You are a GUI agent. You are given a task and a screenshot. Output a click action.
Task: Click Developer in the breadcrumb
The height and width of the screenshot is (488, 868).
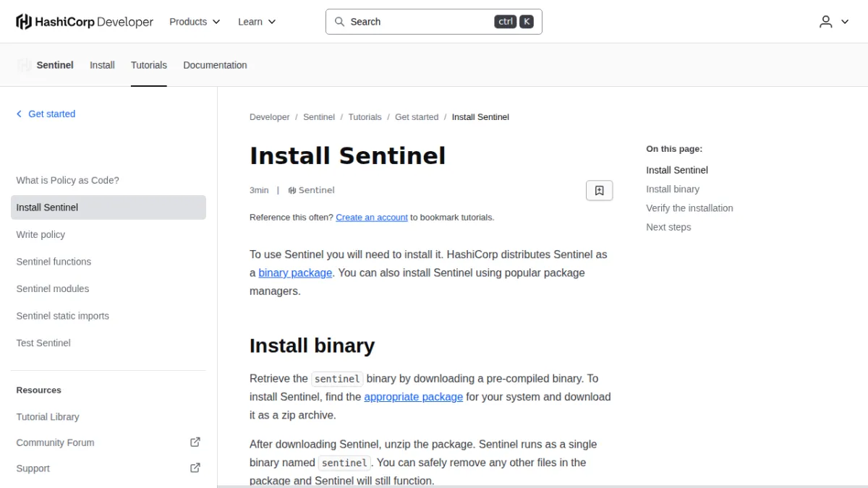(269, 117)
